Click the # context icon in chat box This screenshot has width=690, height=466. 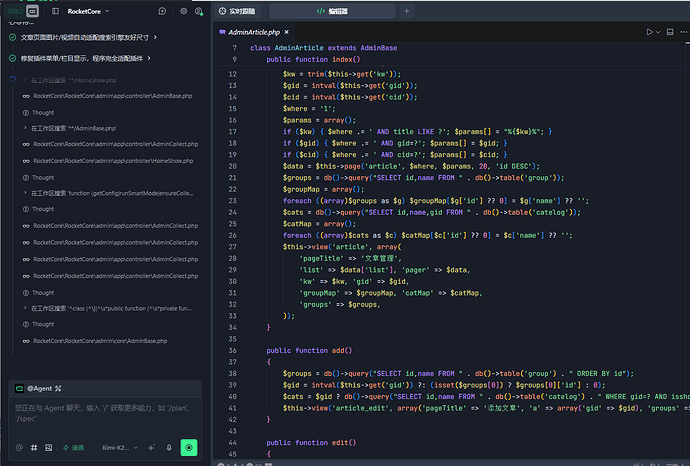[x=34, y=448]
